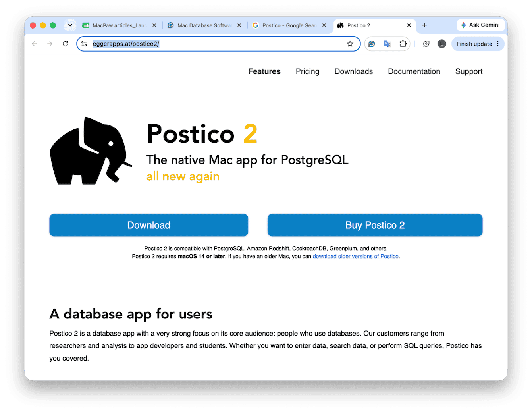Click the green macOS fullscreen window button

coord(53,25)
